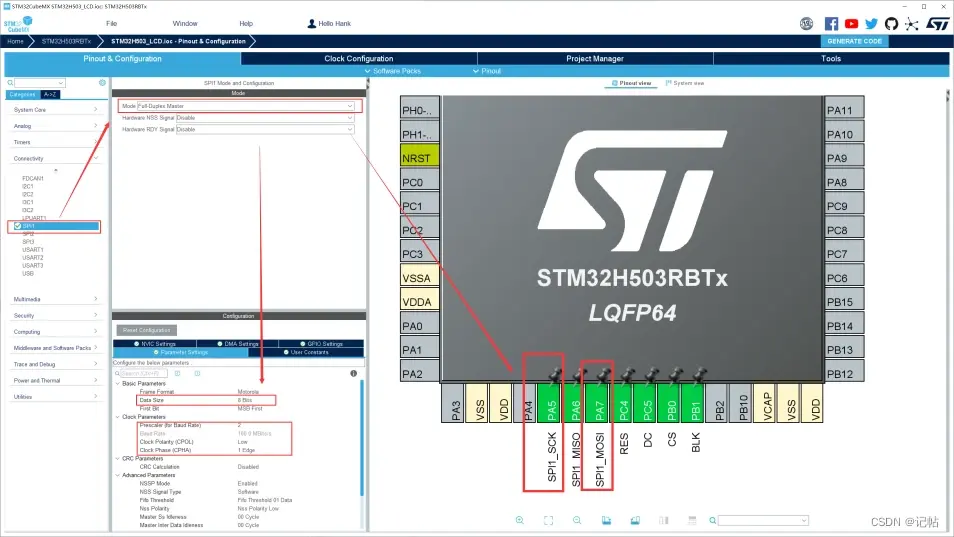Open the pin table list icon
The image size is (954, 537).
[x=692, y=521]
